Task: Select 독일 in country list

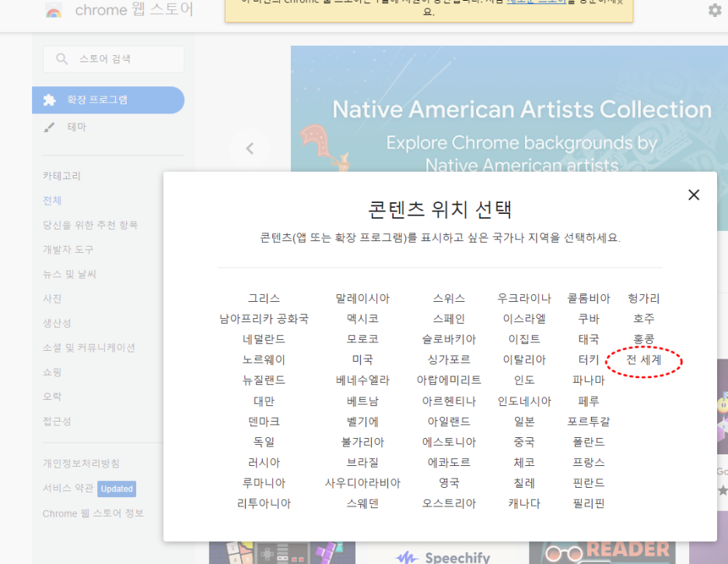Action: tap(264, 442)
